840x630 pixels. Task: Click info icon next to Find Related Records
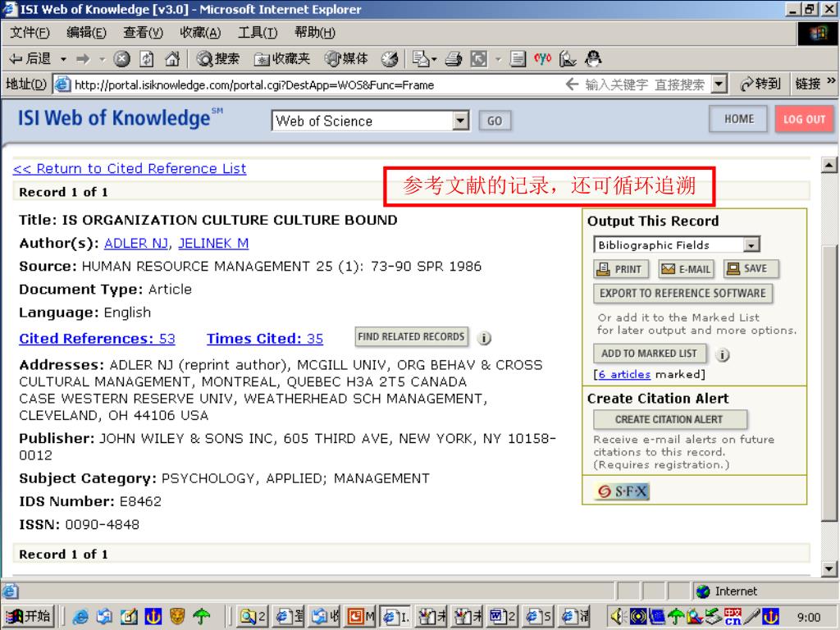484,338
